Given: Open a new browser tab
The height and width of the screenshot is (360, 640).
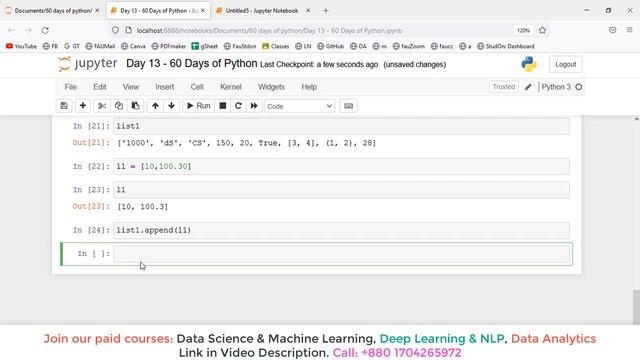Looking at the screenshot, I should click(x=325, y=11).
